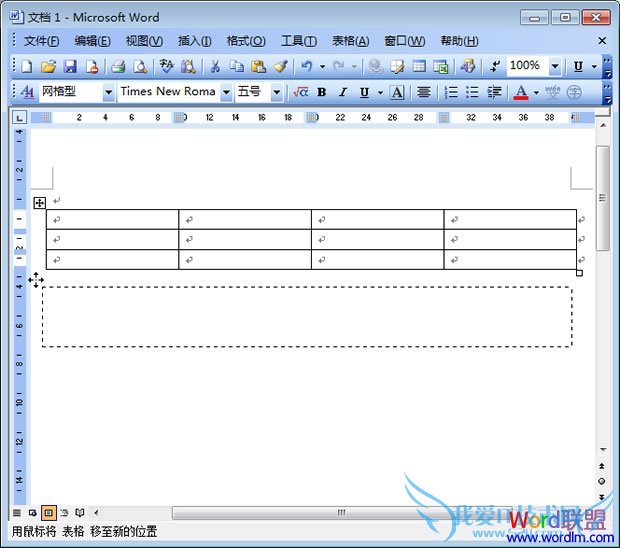Expand the style dropdown showing 网格型
This screenshot has height=548, width=620.
click(x=108, y=93)
